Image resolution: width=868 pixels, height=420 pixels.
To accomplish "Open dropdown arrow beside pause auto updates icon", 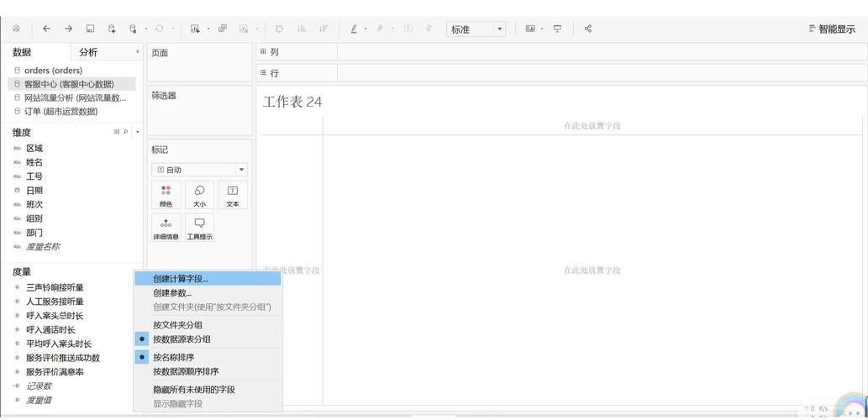I will (146, 29).
